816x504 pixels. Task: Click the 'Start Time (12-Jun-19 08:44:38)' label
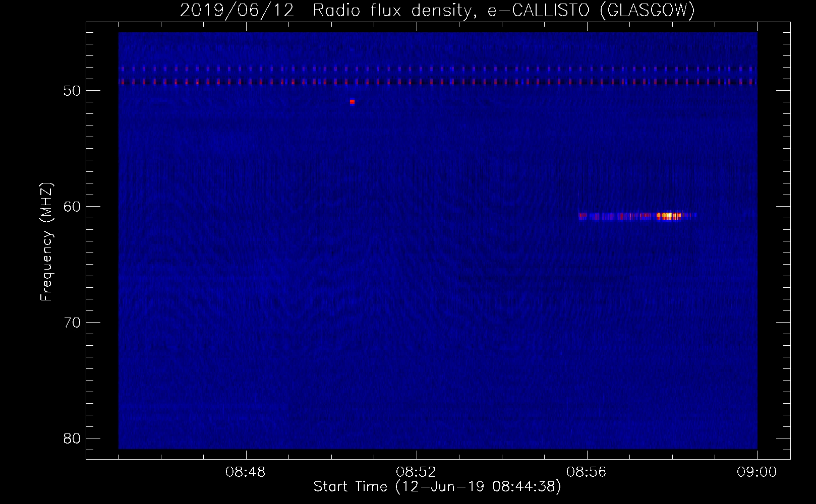pos(437,487)
